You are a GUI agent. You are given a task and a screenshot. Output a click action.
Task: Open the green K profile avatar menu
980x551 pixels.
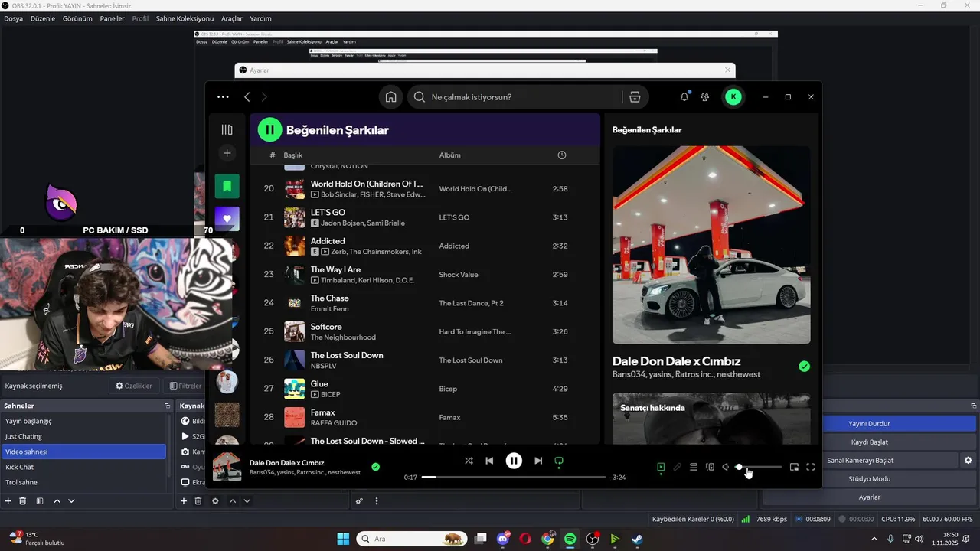click(733, 97)
